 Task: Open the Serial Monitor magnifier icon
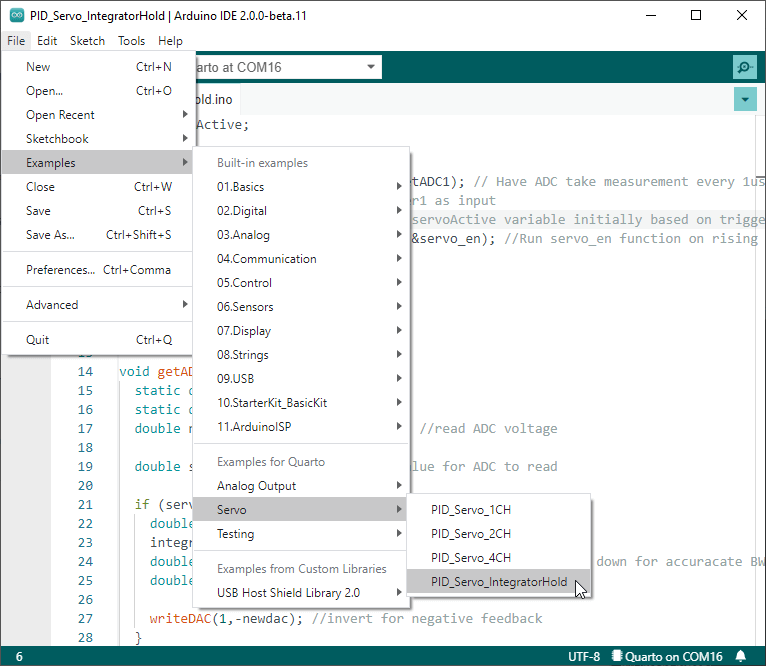(x=745, y=67)
